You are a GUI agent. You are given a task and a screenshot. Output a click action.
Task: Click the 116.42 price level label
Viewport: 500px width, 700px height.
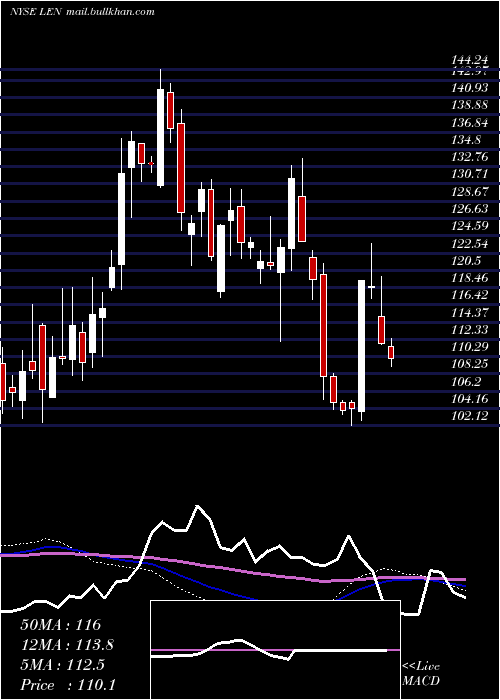[x=469, y=295]
